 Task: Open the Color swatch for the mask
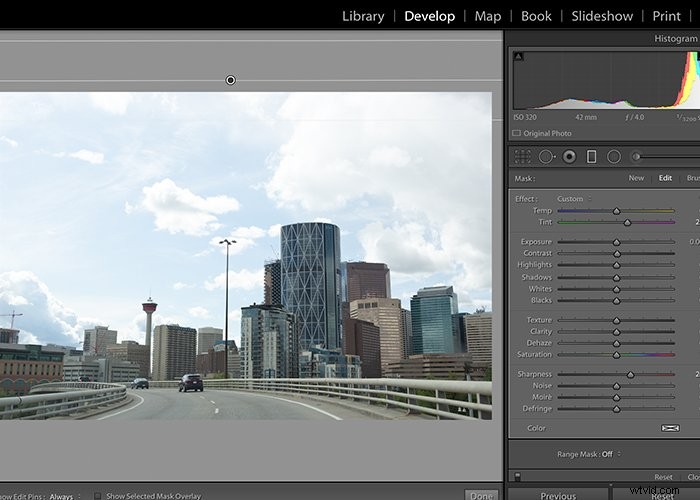click(670, 428)
